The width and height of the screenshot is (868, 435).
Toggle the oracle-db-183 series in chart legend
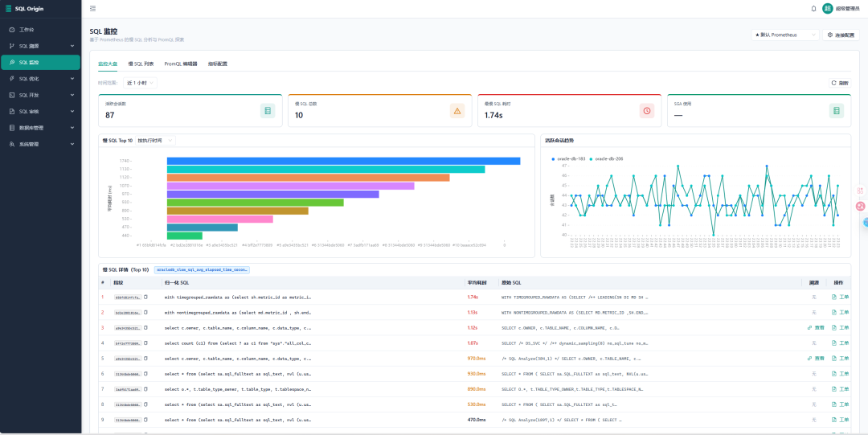pos(568,159)
